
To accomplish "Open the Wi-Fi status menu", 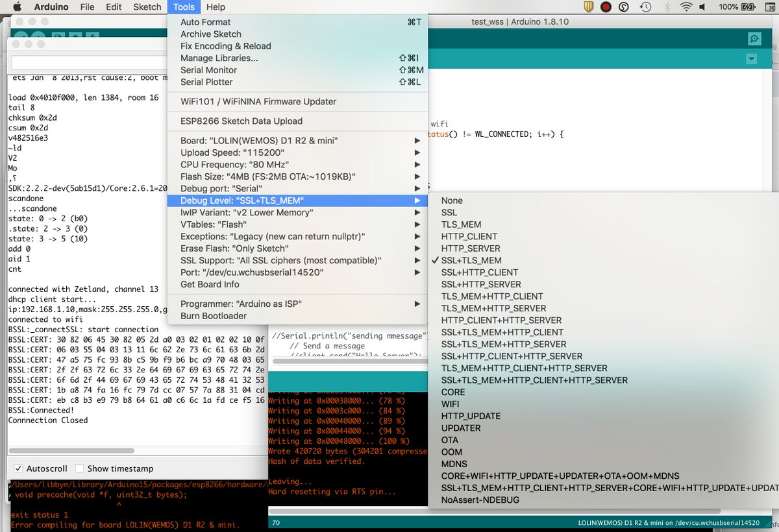I will pos(686,7).
